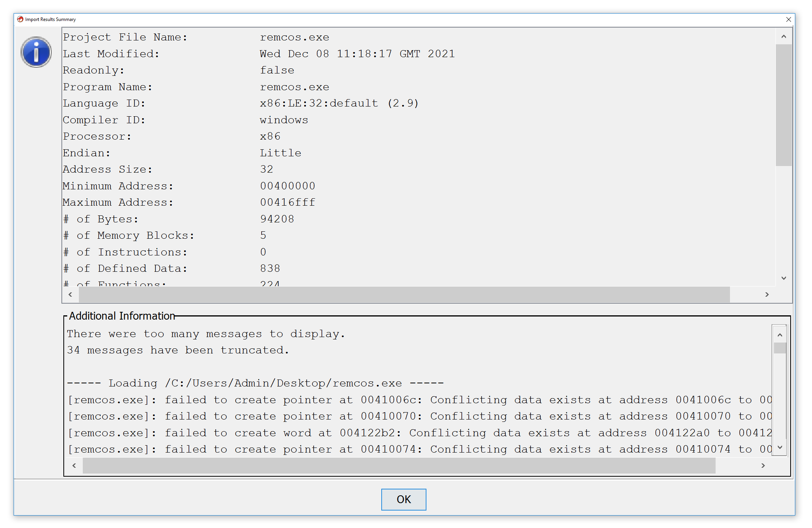Image resolution: width=812 pixels, height=528 pixels.
Task: Click the blue information icon
Action: coord(36,52)
